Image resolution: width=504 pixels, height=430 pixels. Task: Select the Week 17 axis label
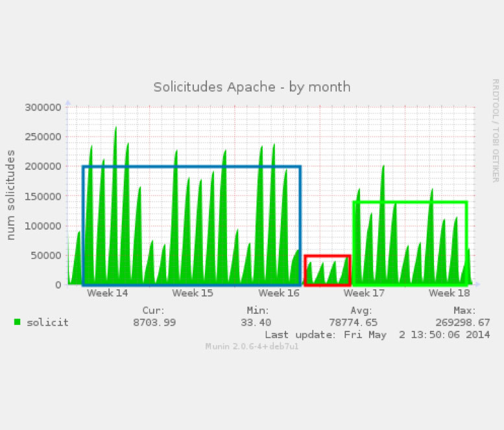coord(364,293)
